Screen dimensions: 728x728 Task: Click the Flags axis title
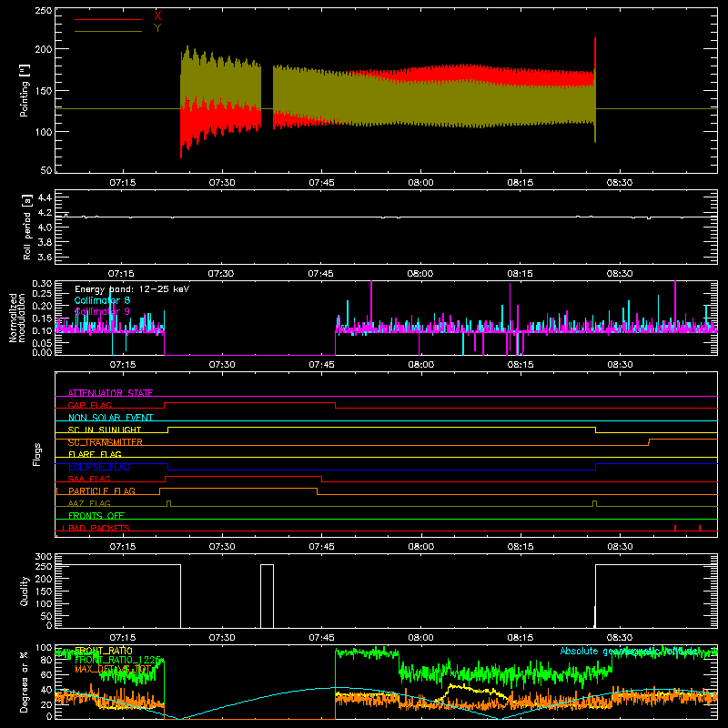[36, 454]
